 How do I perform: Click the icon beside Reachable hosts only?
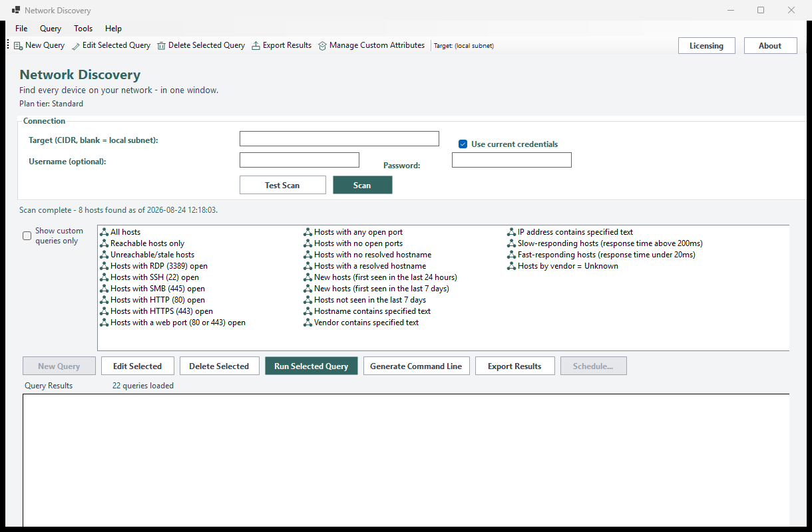click(x=104, y=243)
